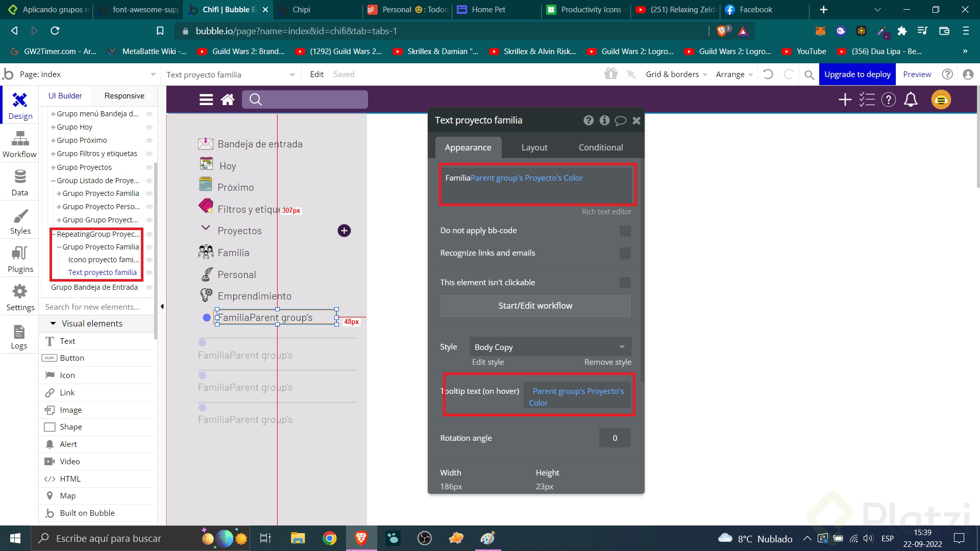Switch to the Responsive tab
The height and width of the screenshot is (551, 980).
pos(124,96)
